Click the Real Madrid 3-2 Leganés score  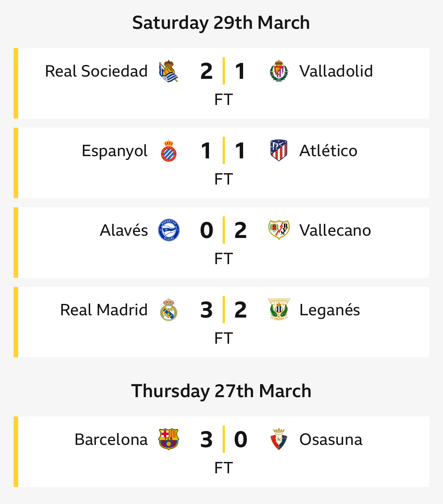point(223,310)
